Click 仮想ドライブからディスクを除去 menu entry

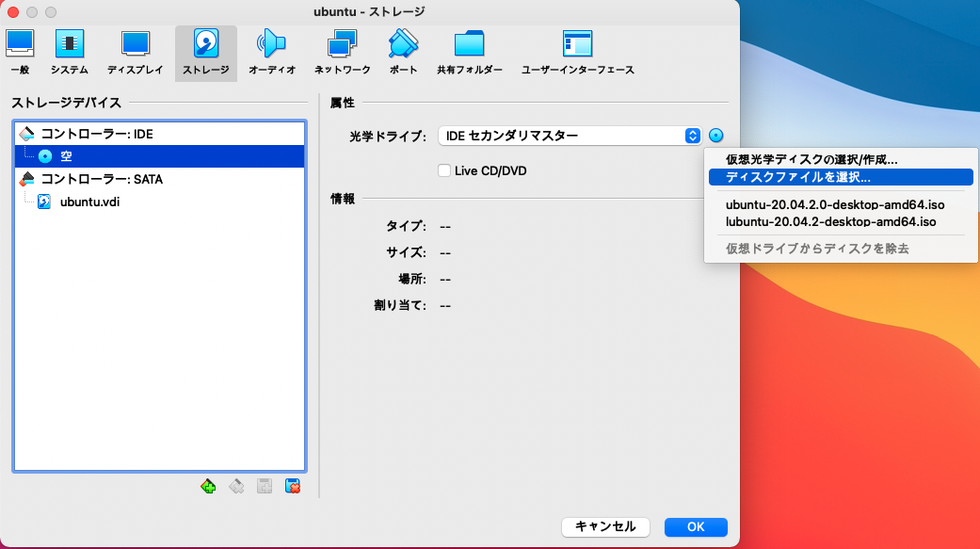(x=841, y=249)
